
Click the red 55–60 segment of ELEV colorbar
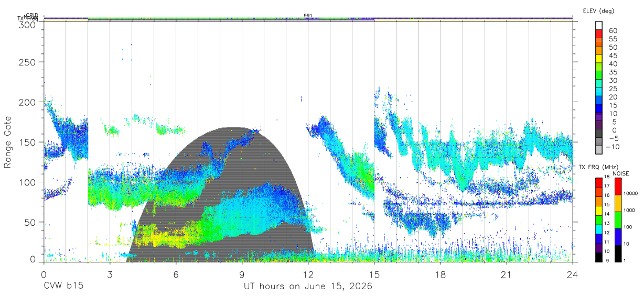click(599, 34)
